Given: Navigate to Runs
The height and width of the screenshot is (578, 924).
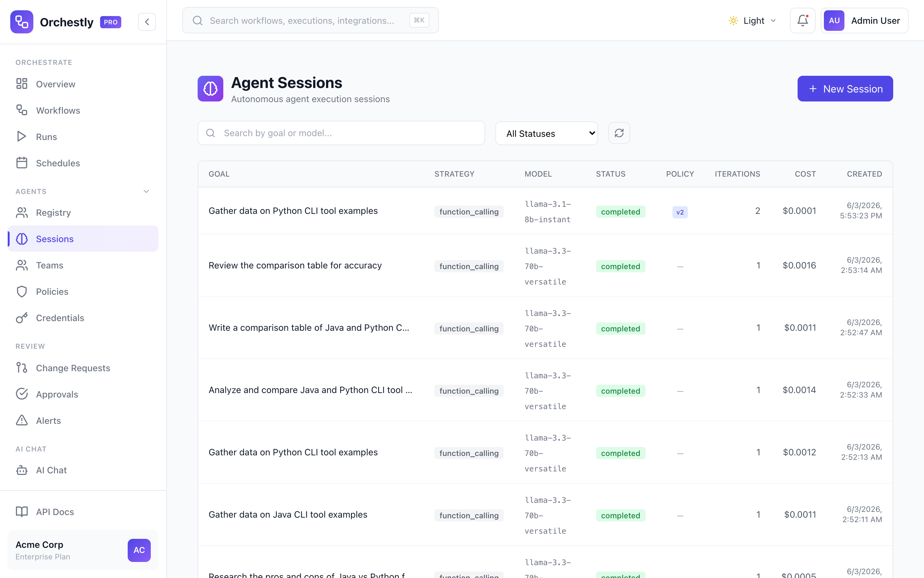Looking at the screenshot, I should 83,136.
